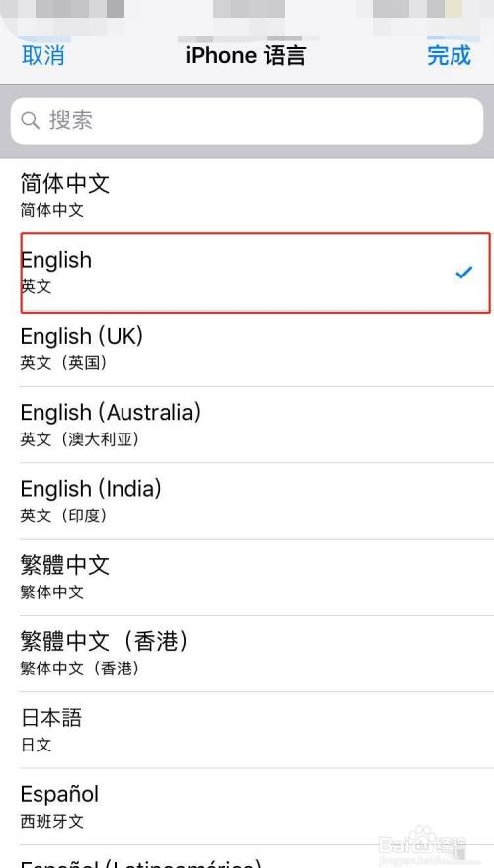Click the 繁体中文（香港）subtitle text
This screenshot has height=868, width=494.
[79, 669]
